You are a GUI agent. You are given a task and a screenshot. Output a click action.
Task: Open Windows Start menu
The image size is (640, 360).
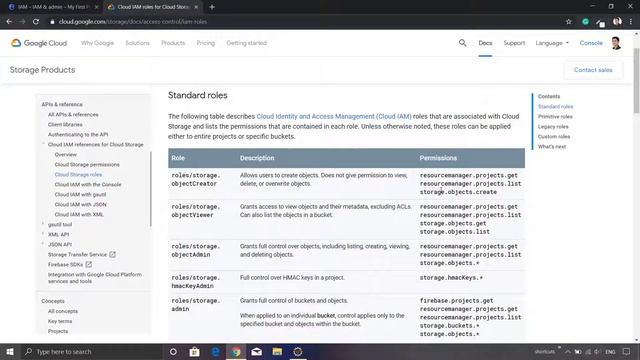(10, 351)
